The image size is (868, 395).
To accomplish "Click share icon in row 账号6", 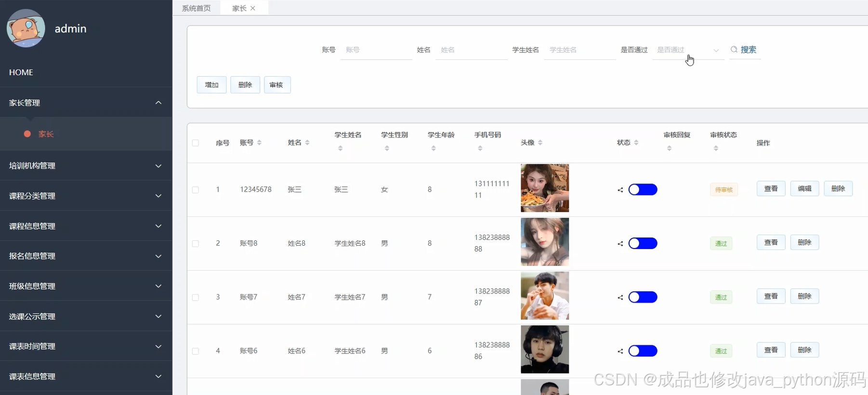I will [x=620, y=351].
